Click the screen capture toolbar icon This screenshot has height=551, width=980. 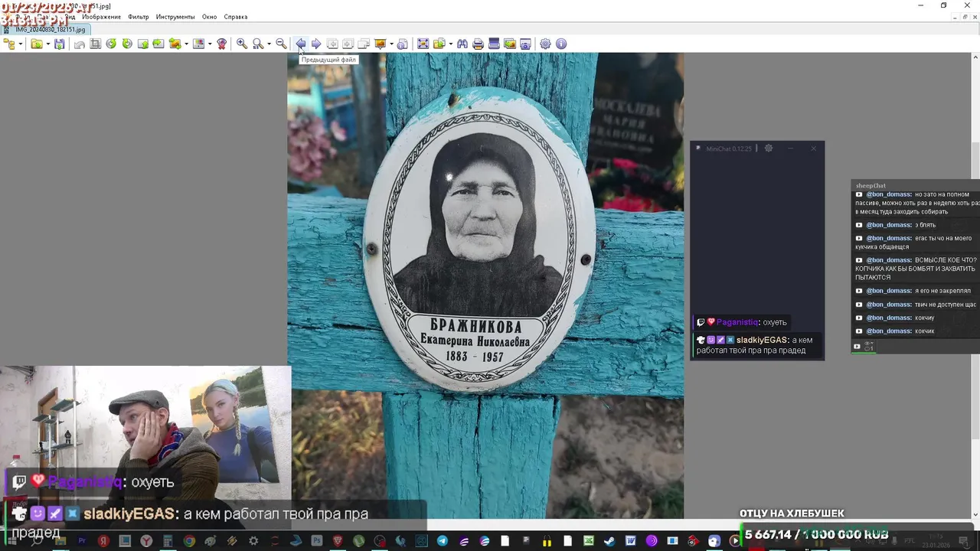pos(525,44)
